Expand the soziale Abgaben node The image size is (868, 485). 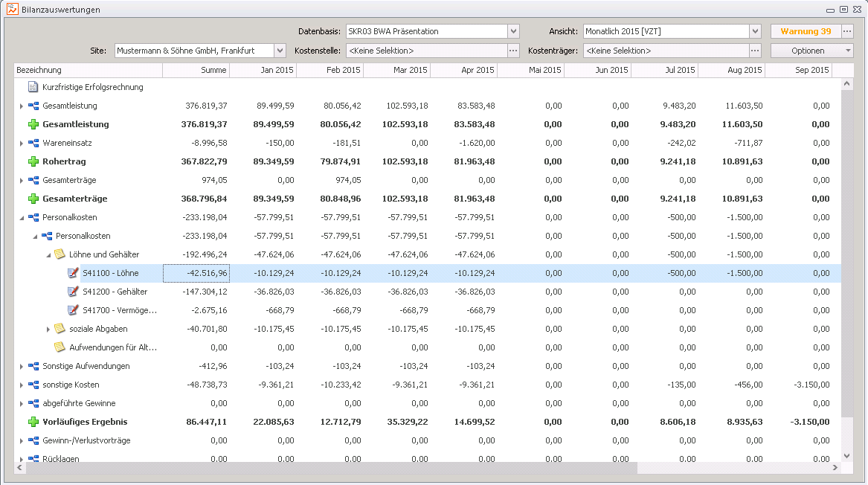coord(48,329)
